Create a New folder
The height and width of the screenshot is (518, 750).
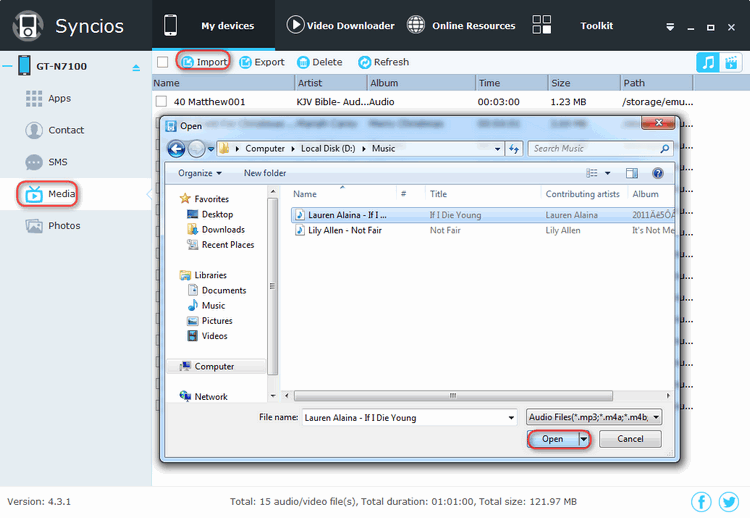pyautogui.click(x=265, y=173)
